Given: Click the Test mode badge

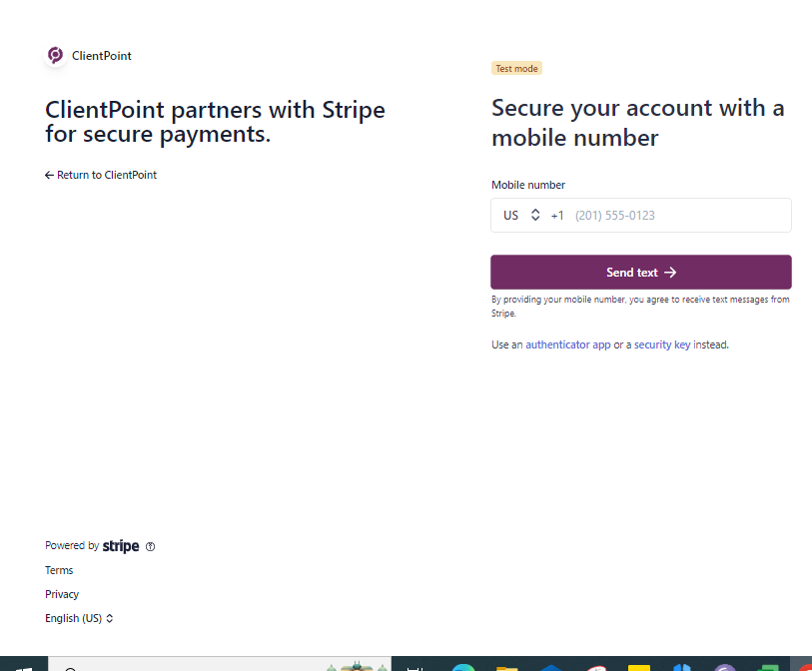Looking at the screenshot, I should coord(516,68).
